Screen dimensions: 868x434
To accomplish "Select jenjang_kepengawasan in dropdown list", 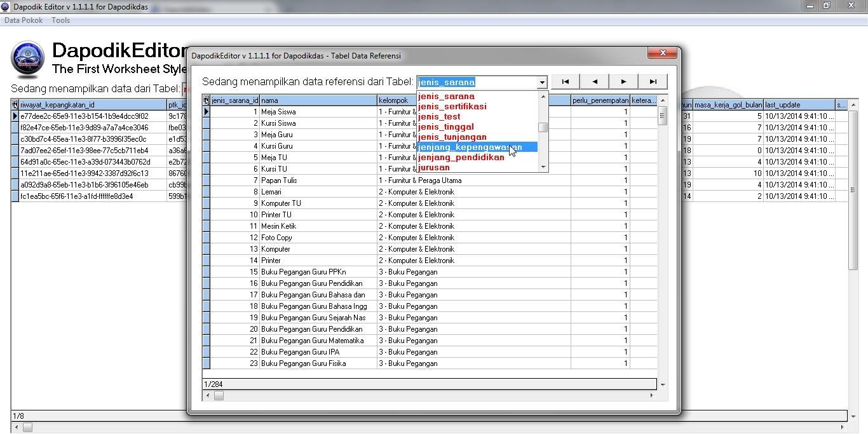I will [477, 147].
